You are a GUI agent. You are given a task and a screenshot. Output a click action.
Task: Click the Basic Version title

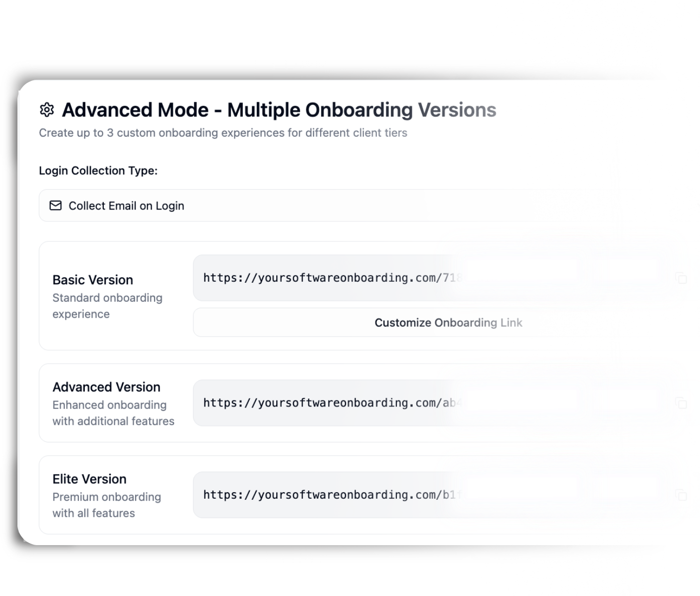point(93,280)
